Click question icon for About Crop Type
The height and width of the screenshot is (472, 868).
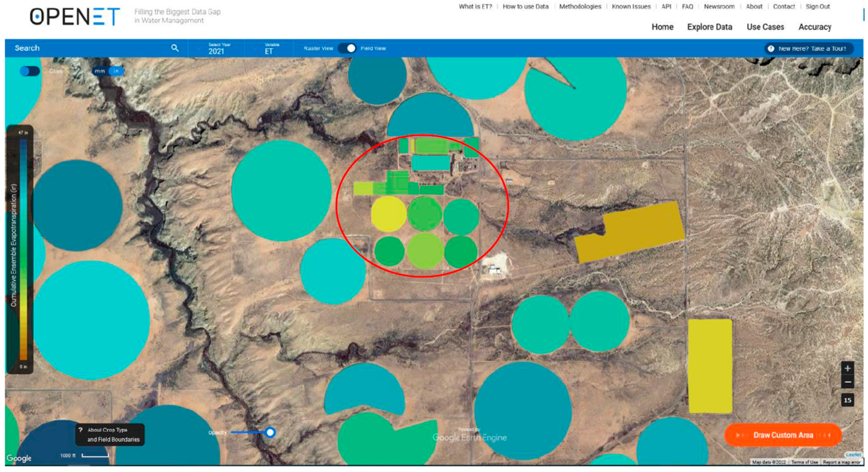(81, 430)
